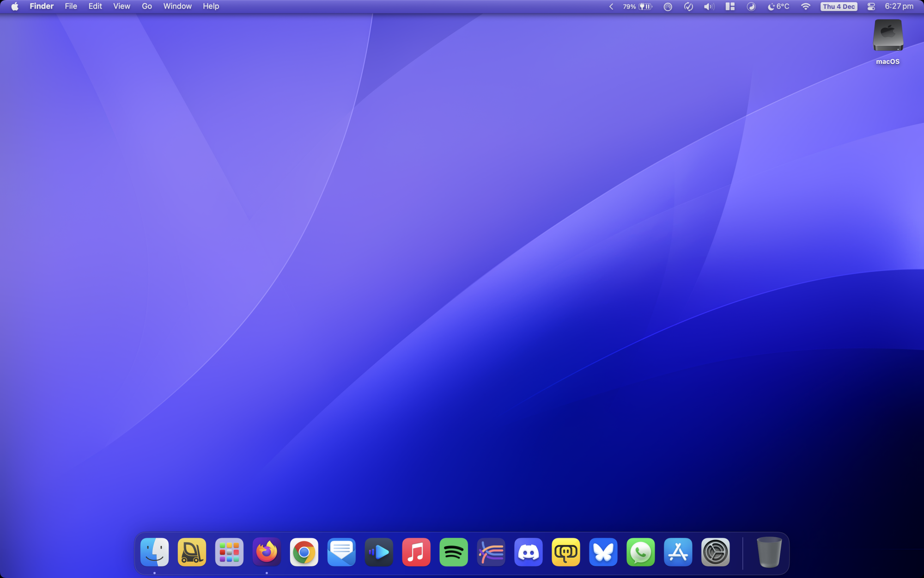The image size is (924, 578).
Task: Click the 6°C weather indicator
Action: click(x=778, y=6)
